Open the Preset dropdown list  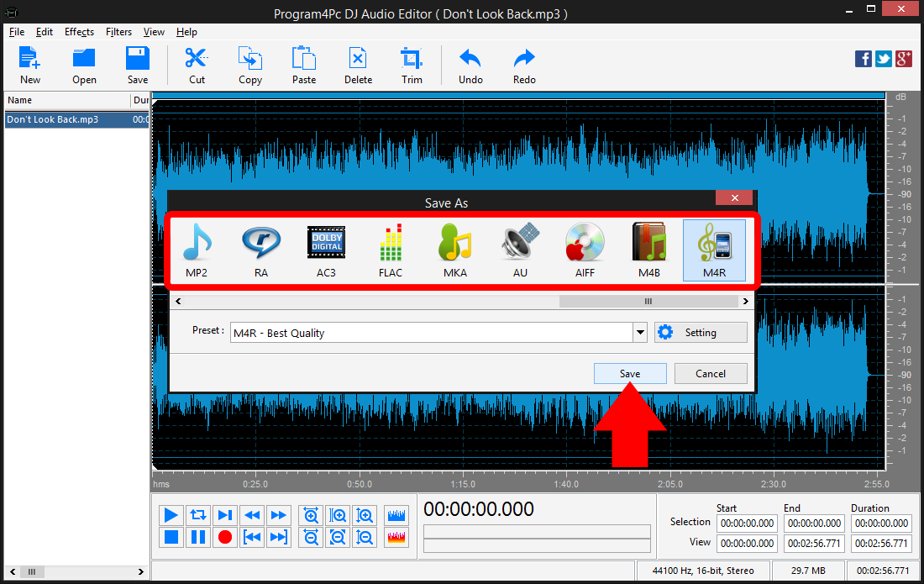(x=640, y=332)
